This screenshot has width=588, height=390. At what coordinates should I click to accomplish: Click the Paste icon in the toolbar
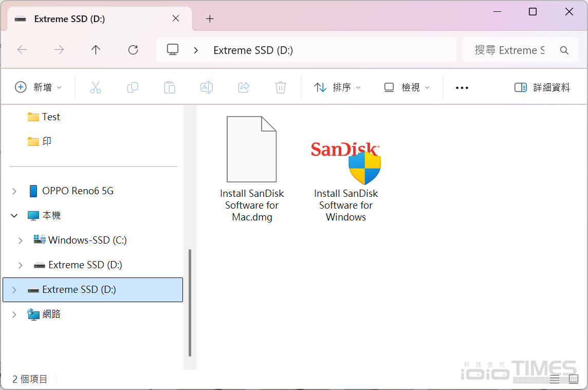(169, 87)
